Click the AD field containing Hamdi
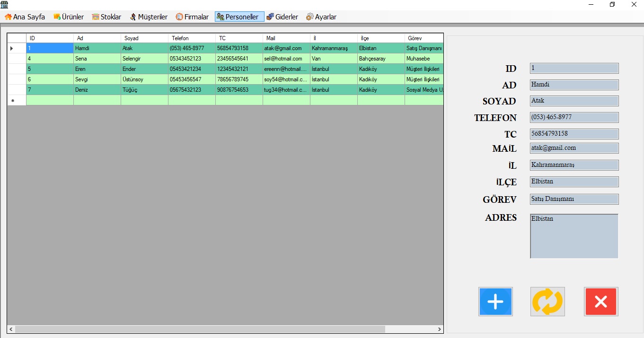 pyautogui.click(x=574, y=85)
